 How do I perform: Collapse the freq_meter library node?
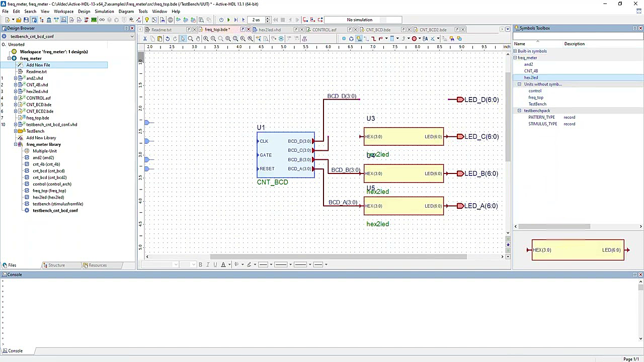click(16, 144)
